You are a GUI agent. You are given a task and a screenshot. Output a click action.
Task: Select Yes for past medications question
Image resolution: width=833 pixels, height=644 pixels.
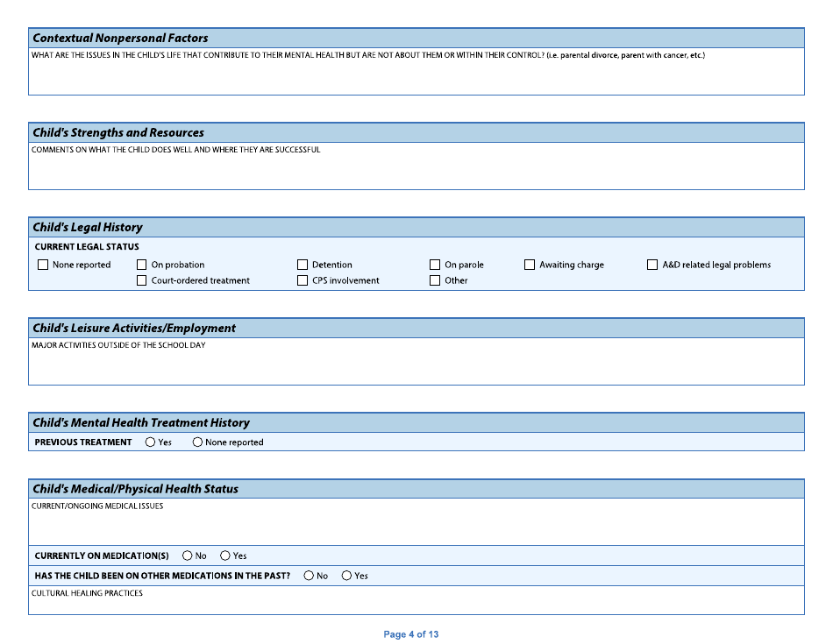pyautogui.click(x=346, y=576)
